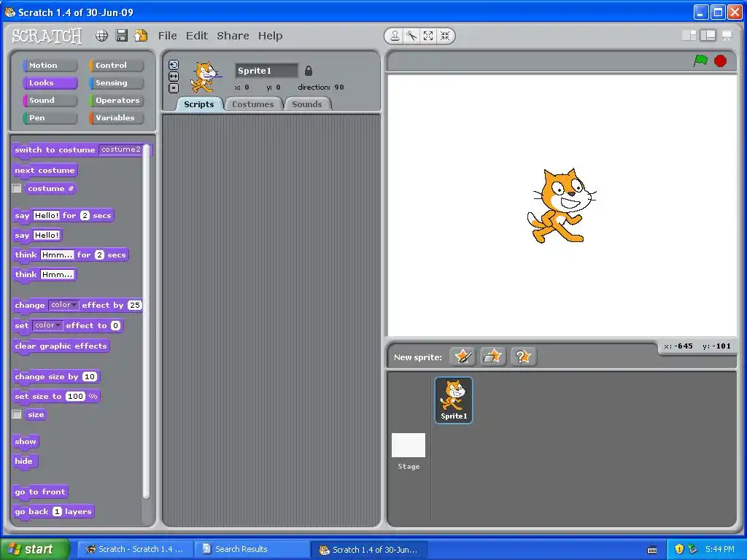Select the Sensing block category
Image resolution: width=747 pixels, height=560 pixels.
point(116,83)
